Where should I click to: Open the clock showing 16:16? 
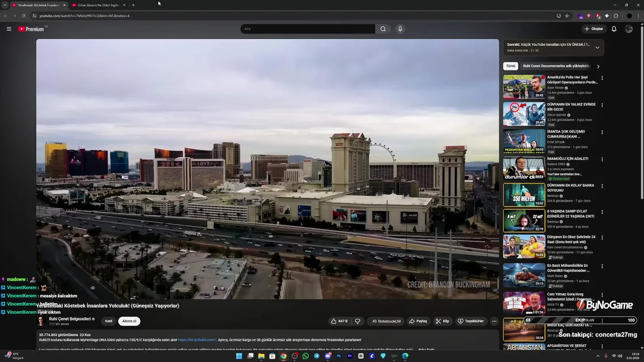[x=632, y=356]
